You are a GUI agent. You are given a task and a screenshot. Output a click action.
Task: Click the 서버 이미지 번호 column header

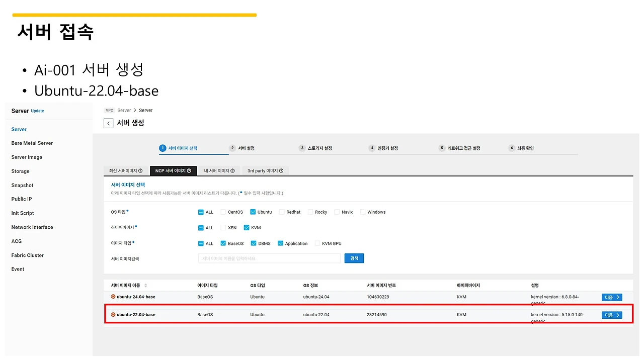pyautogui.click(x=381, y=286)
